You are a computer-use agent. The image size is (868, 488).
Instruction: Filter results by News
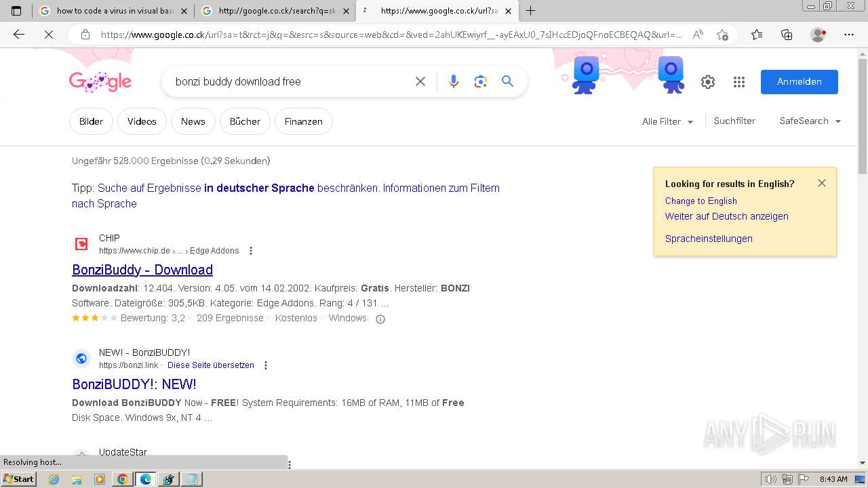(x=193, y=121)
